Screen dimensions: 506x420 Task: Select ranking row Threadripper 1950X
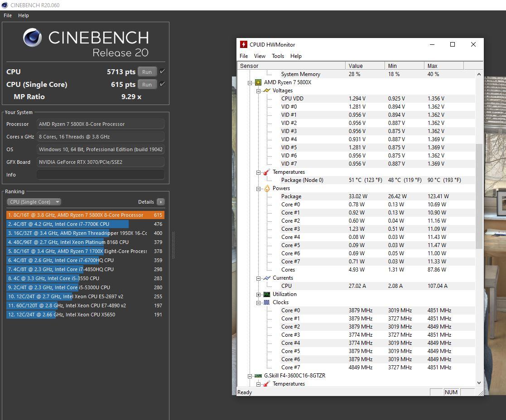pos(85,233)
